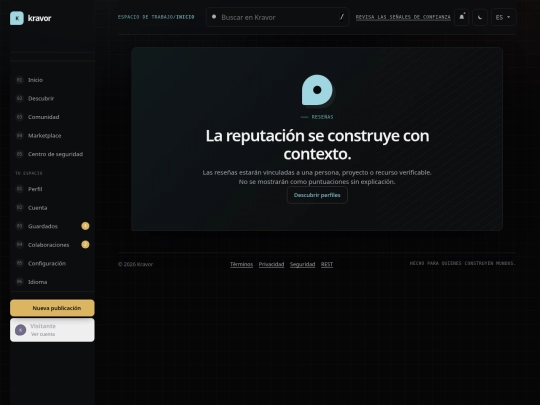Open the notifications bell
The height and width of the screenshot is (405, 540).
461,17
